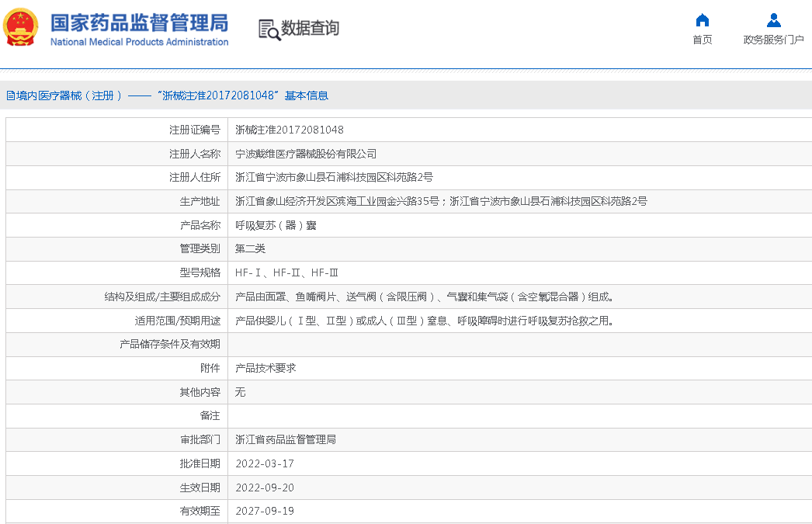The width and height of the screenshot is (812, 524).
Task: Select the 无 value in 其他内容 row
Action: click(241, 393)
